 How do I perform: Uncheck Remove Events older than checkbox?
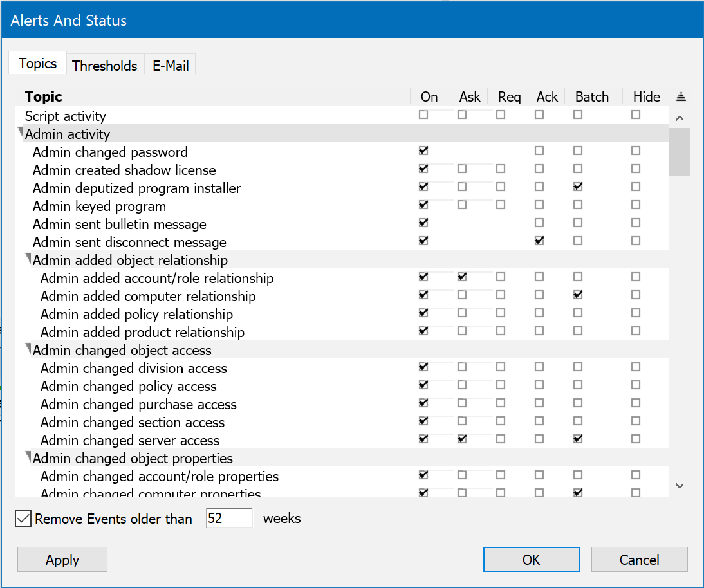[x=23, y=519]
